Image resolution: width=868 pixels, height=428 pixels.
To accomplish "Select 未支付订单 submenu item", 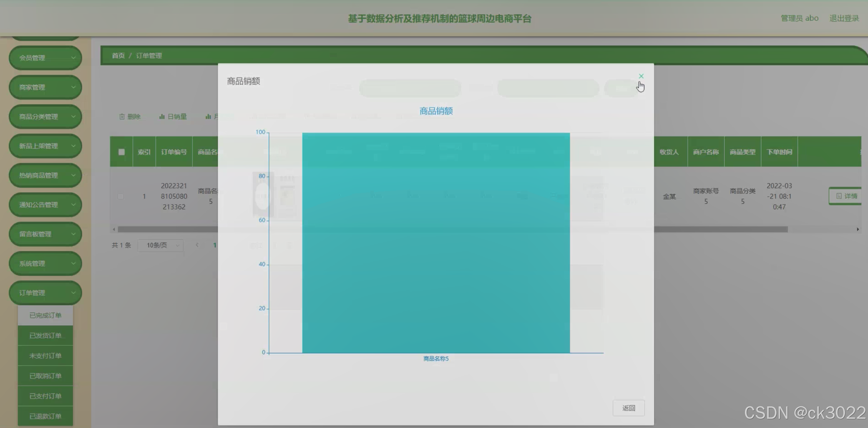I will [45, 356].
